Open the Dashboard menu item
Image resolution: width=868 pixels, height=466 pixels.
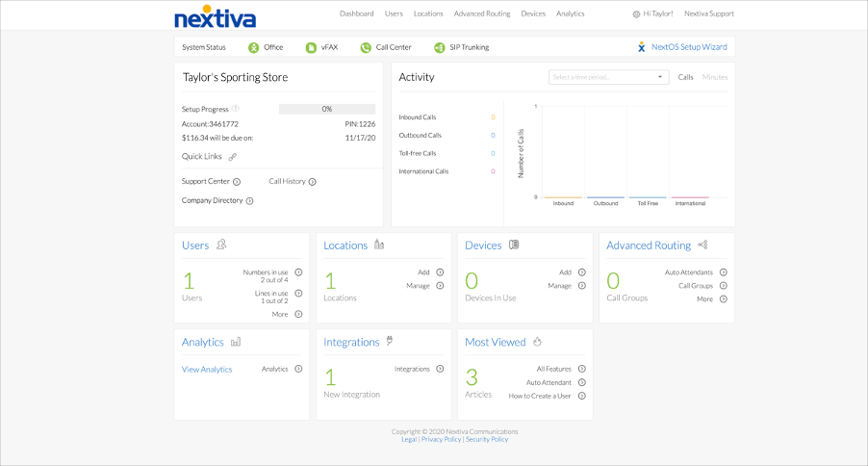pyautogui.click(x=356, y=13)
